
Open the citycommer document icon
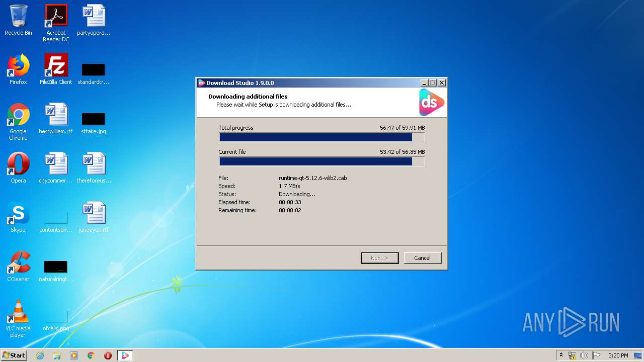click(56, 168)
